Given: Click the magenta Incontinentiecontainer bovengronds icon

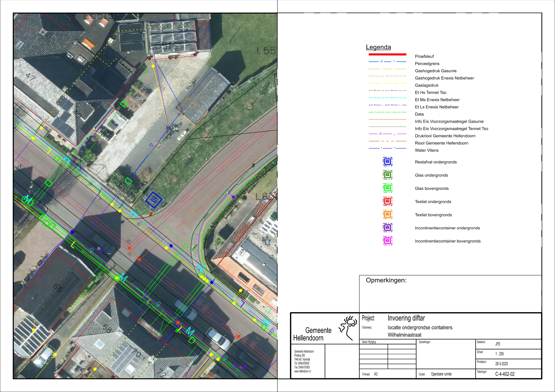Looking at the screenshot, I should pos(387,241).
